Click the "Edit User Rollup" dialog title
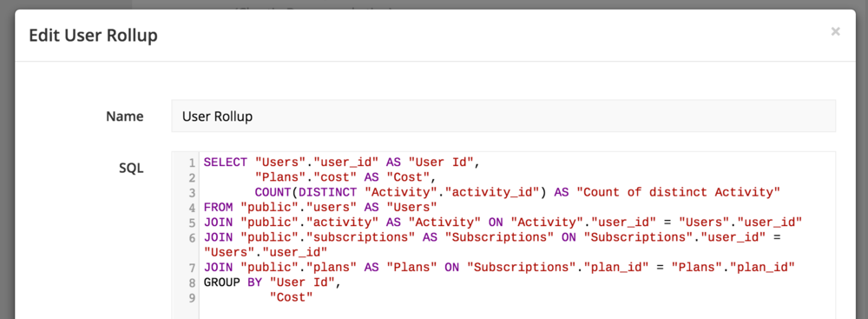This screenshot has height=319, width=868. coord(93,36)
